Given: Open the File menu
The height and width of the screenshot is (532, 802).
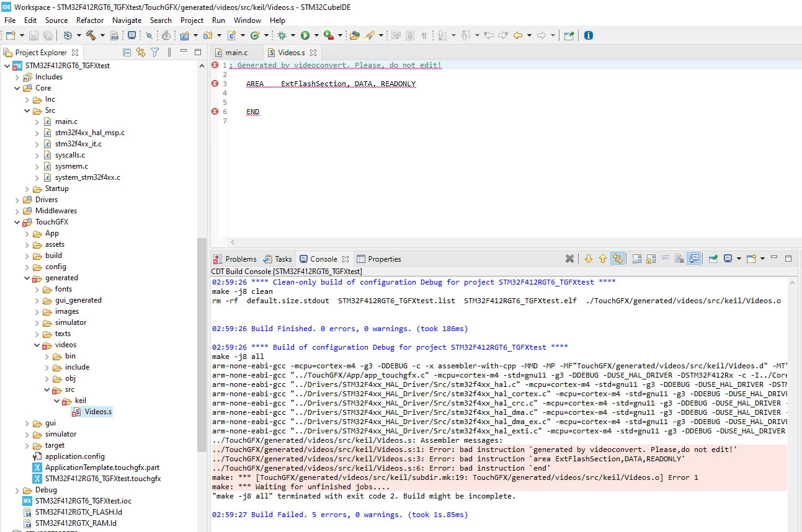Looking at the screenshot, I should [10, 20].
